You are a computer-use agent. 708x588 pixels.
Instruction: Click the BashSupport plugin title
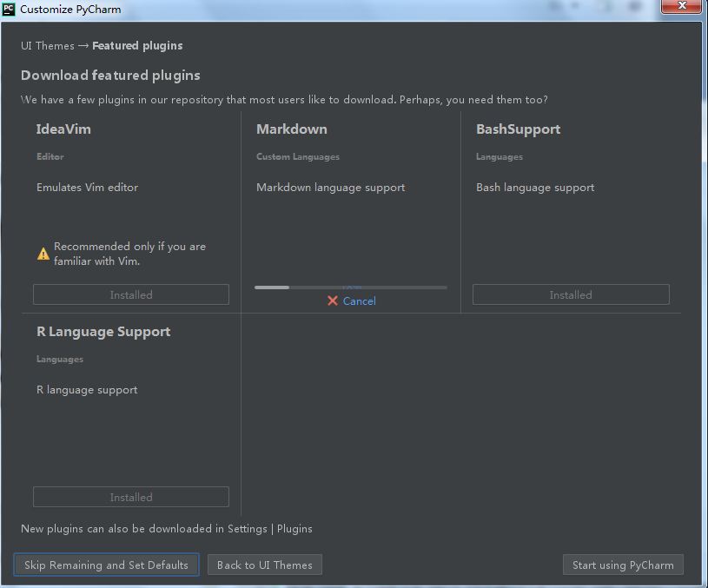519,129
